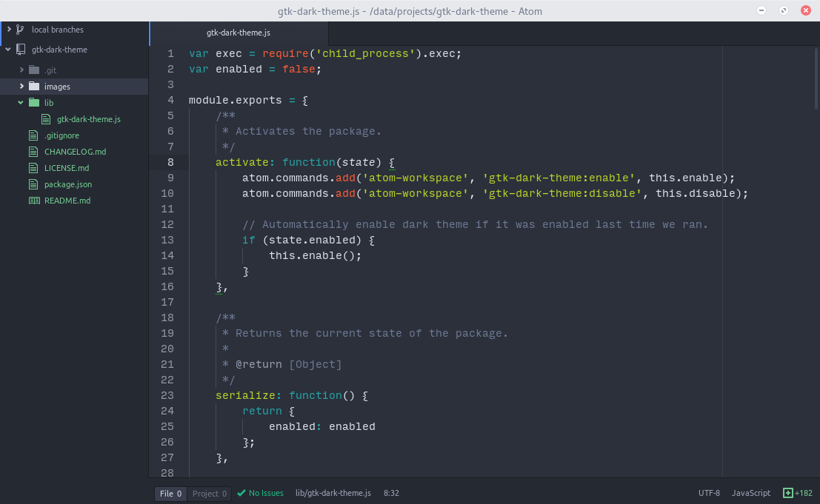Viewport: 820px width, 504px height.
Task: Expand the .git folder
Action: pos(21,70)
